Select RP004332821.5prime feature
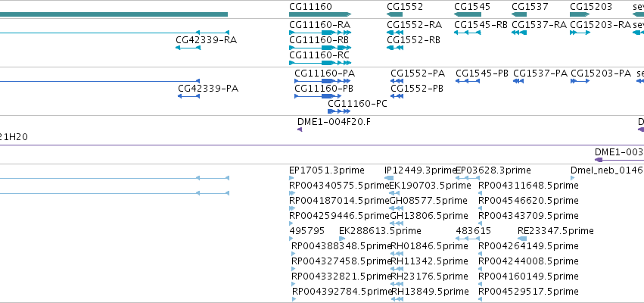Image resolution: width=644 pixels, height=303 pixels. pyautogui.click(x=342, y=276)
